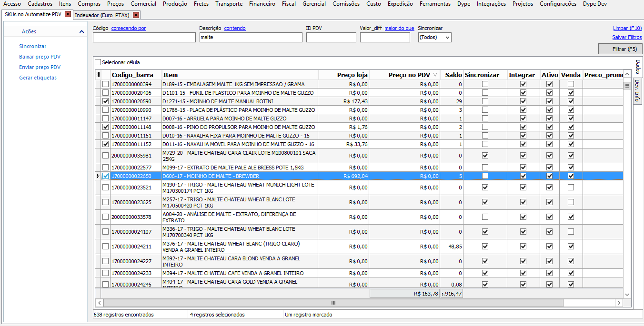Change Valor_diff 'maior do que' operator

tap(399, 28)
